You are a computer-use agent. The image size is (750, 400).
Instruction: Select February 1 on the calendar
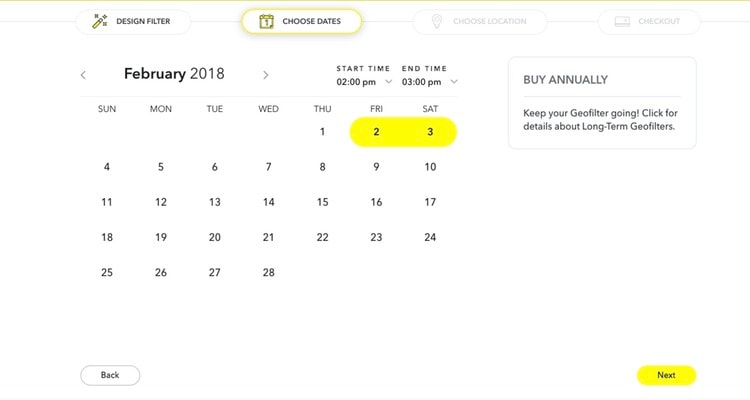322,132
